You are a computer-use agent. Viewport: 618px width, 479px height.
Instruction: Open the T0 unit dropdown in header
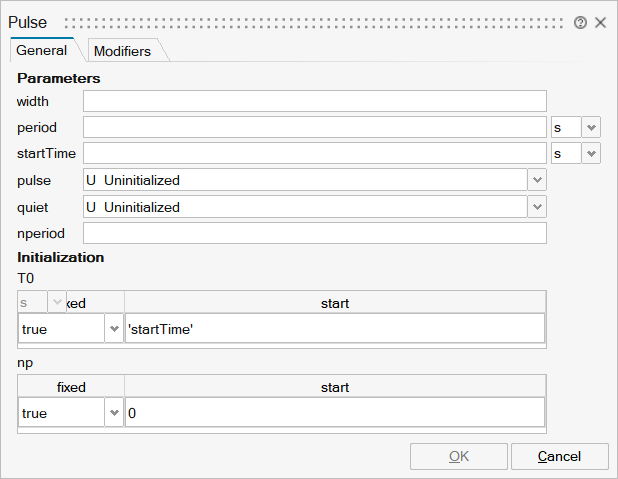coord(56,302)
